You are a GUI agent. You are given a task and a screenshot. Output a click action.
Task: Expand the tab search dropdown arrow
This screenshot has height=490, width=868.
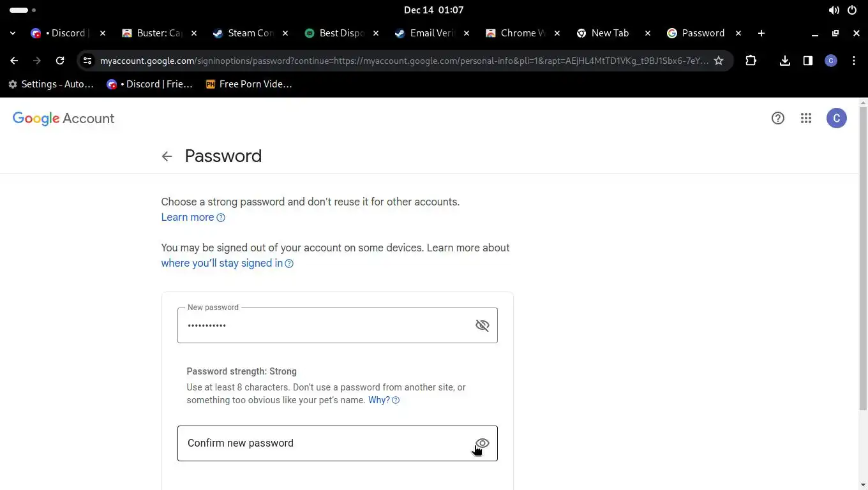[x=13, y=33]
